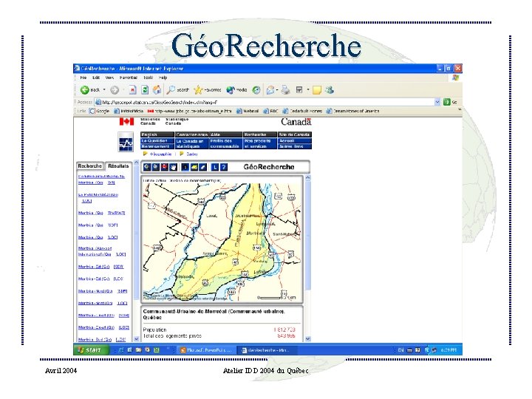Switch to the Résultats tab
The image size is (532, 399).
pyautogui.click(x=118, y=166)
